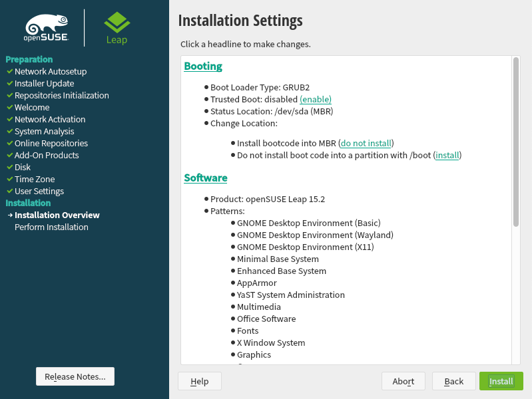Click the checkmark beside Network Autosetup
The height and width of the screenshot is (399, 532).
coord(10,72)
